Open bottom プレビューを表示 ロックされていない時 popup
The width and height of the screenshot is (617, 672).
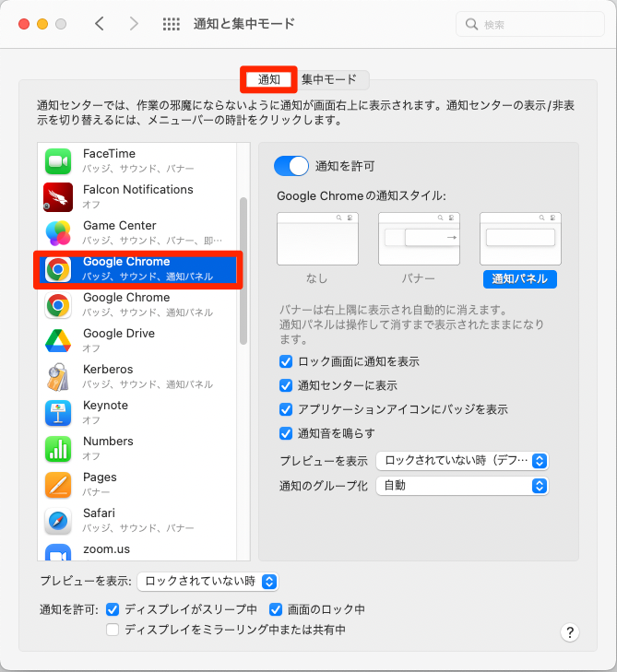pyautogui.click(x=208, y=582)
